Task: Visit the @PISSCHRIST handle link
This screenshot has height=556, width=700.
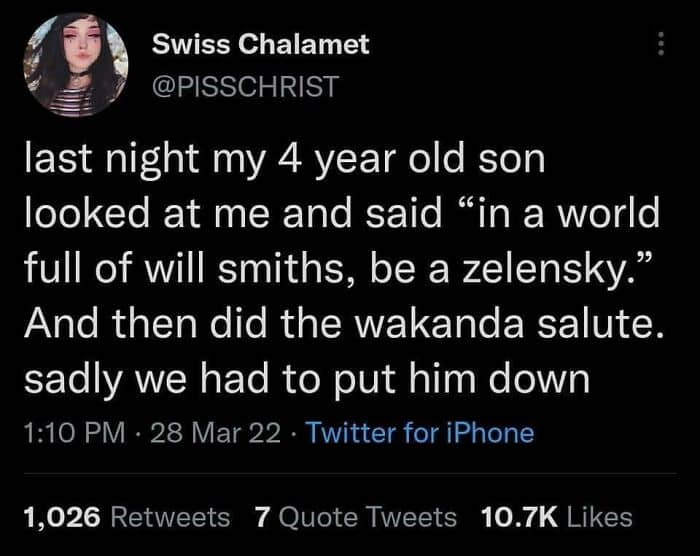Action: coord(245,87)
